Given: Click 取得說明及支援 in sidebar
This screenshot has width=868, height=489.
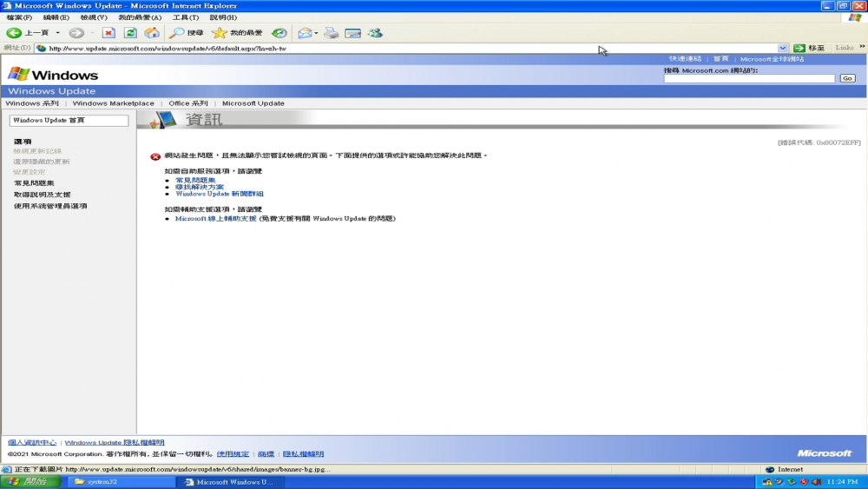Looking at the screenshot, I should [x=42, y=195].
